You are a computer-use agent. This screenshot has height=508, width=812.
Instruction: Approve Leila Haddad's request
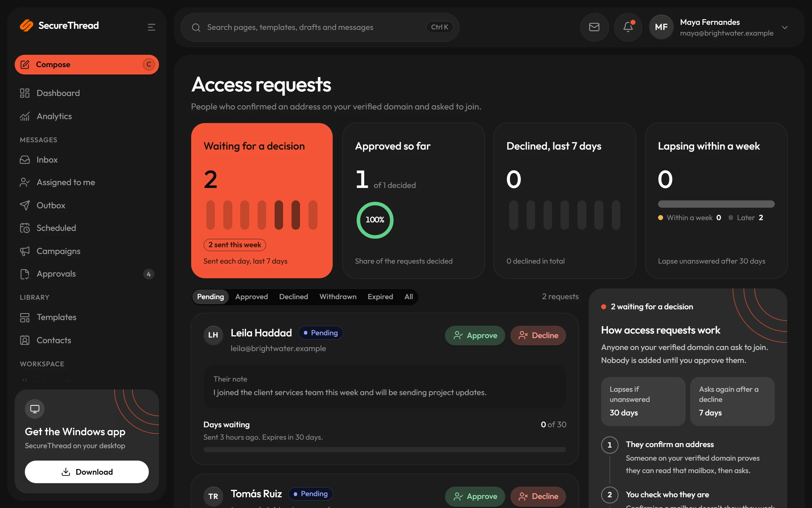tap(475, 335)
